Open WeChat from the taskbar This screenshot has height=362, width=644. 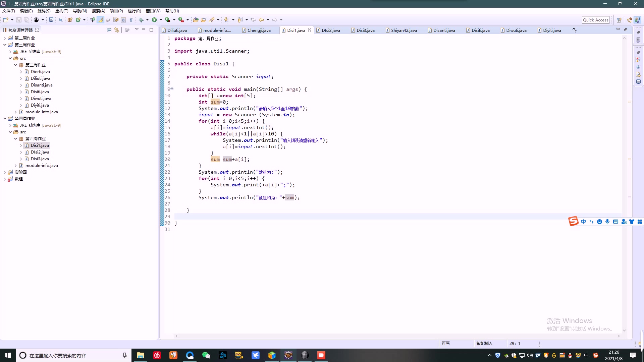click(x=206, y=355)
